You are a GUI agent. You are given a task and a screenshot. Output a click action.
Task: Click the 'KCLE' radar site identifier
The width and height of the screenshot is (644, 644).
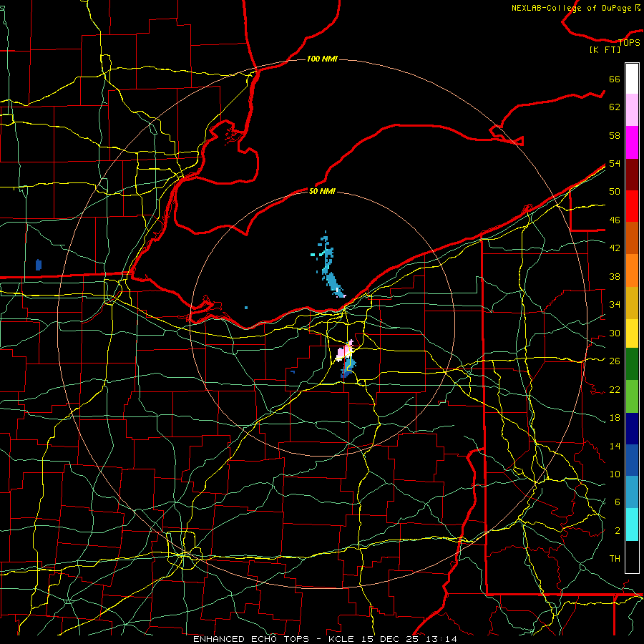341,639
